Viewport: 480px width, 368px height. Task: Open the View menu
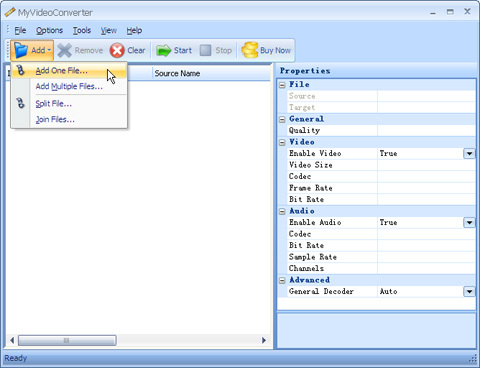point(109,31)
